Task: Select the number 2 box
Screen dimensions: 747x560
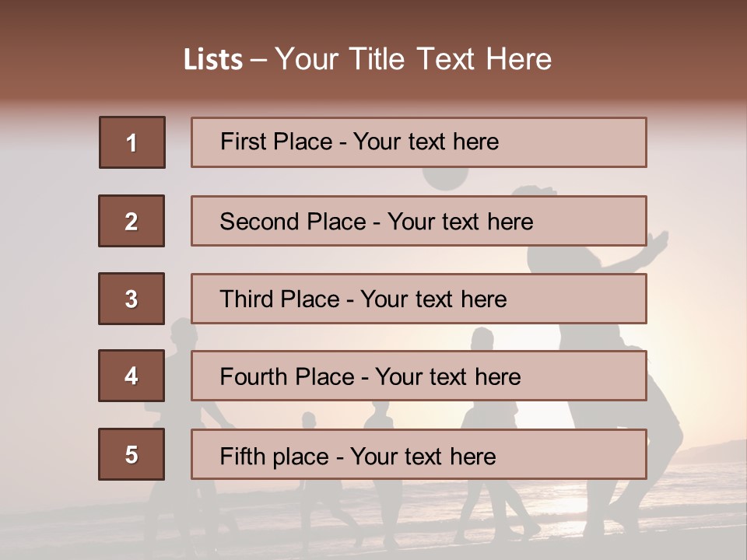Action: [132, 221]
